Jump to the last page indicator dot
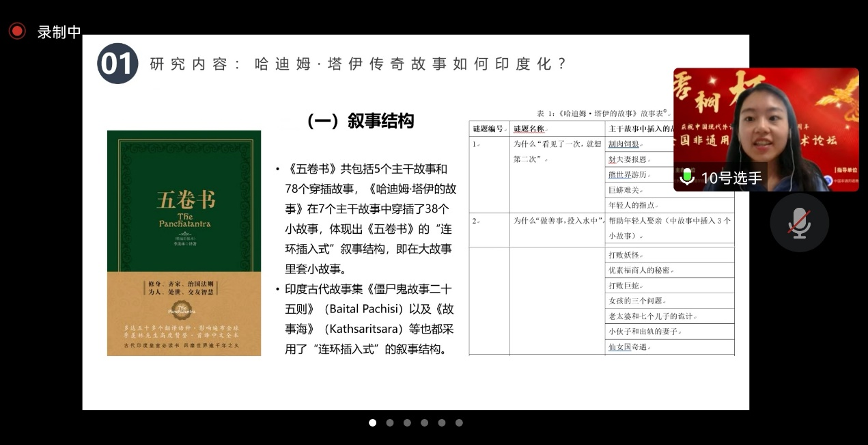The image size is (868, 445). (x=459, y=422)
